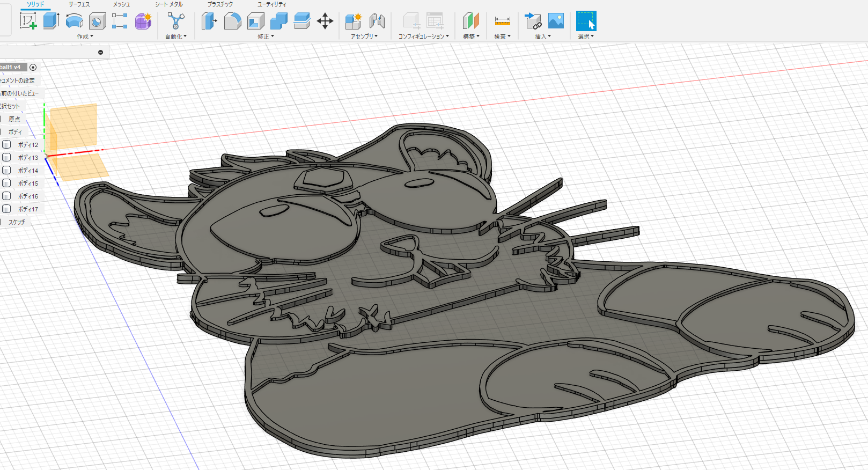The image size is (868, 470).
Task: Select the Hole tool
Action: [x=97, y=21]
